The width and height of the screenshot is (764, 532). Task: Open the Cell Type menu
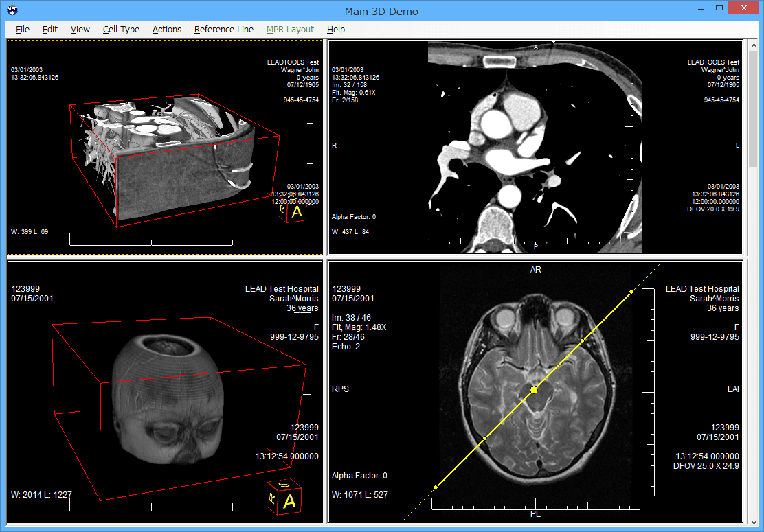pyautogui.click(x=121, y=30)
